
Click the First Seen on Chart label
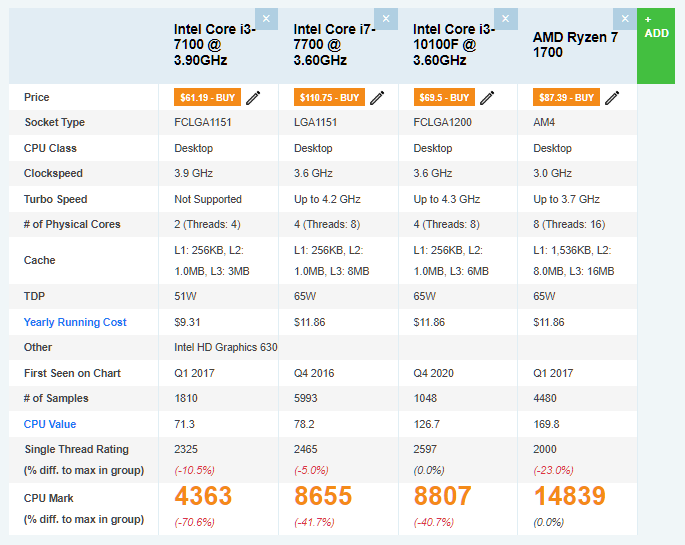coord(73,373)
